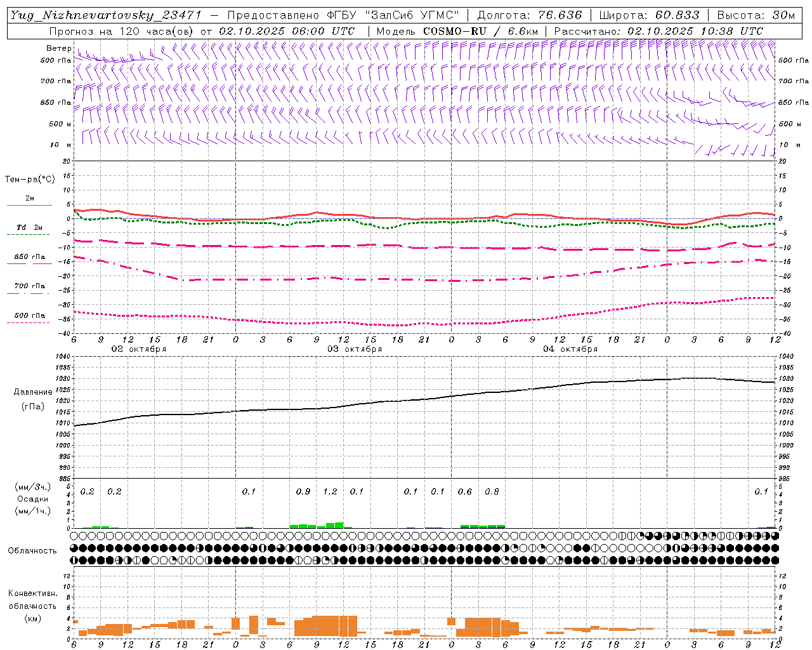Click the Тем-ра(°C) temperature panel label
Screen dimensions: 812x650
click(x=30, y=180)
